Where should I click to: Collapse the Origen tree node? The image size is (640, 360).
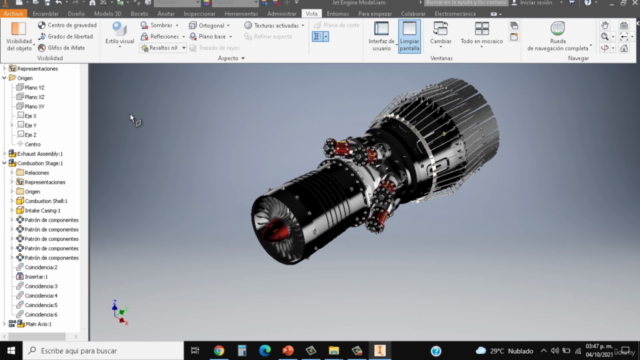4,78
